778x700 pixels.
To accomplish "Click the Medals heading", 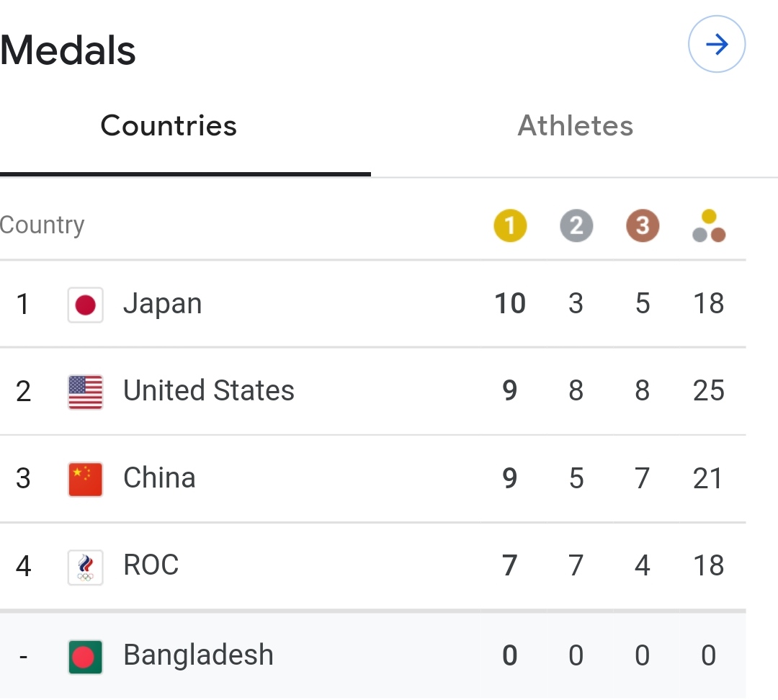I will pyautogui.click(x=68, y=50).
